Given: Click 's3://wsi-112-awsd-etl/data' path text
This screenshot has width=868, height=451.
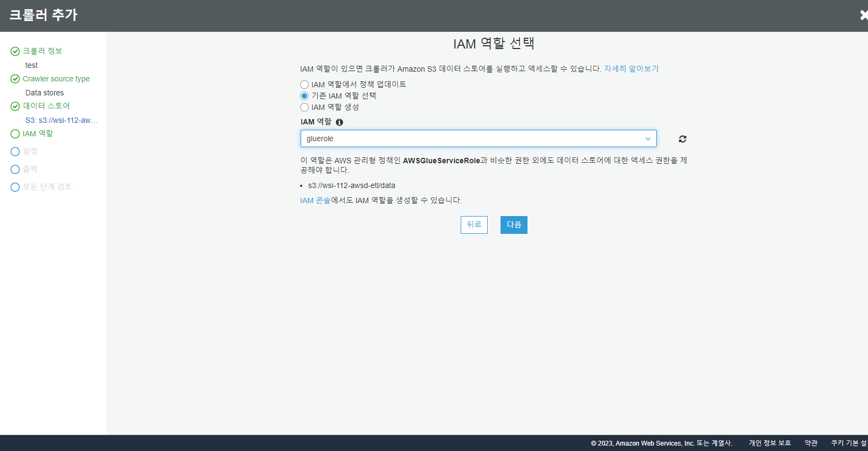Looking at the screenshot, I should tap(352, 185).
